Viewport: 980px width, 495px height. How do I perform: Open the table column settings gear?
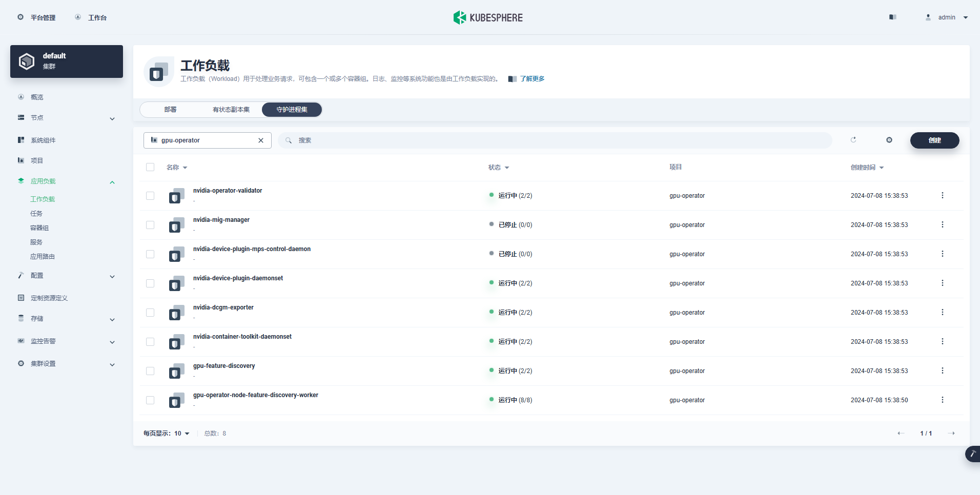(889, 140)
